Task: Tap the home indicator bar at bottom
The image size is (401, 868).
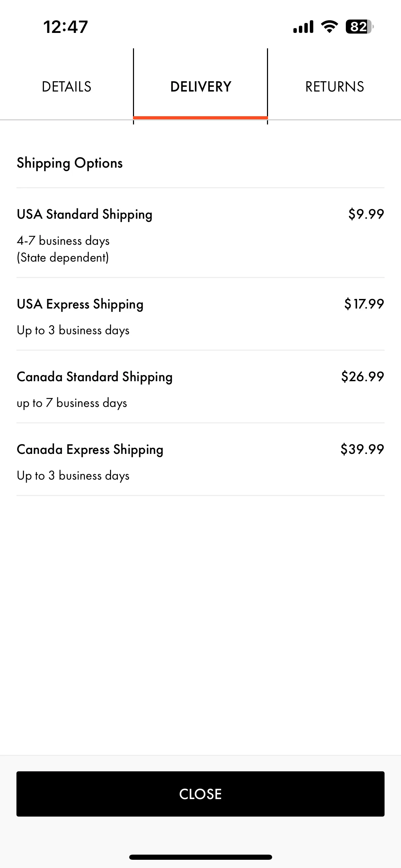Action: 200,857
